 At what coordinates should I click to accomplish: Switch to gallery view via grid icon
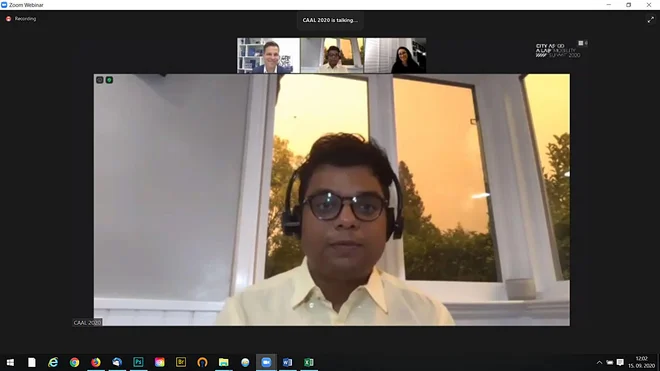click(x=582, y=43)
